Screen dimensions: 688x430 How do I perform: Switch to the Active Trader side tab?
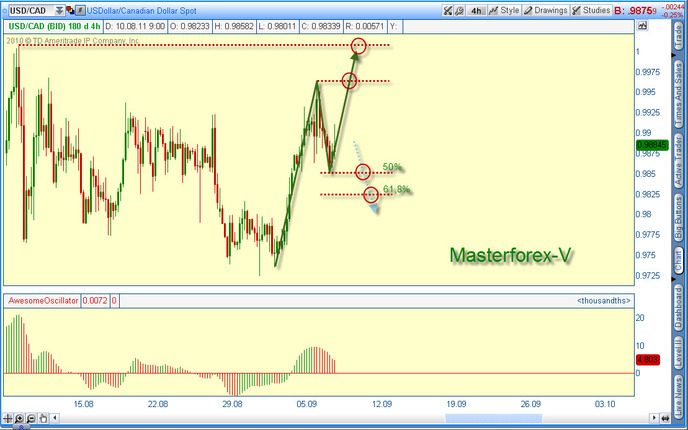point(678,160)
